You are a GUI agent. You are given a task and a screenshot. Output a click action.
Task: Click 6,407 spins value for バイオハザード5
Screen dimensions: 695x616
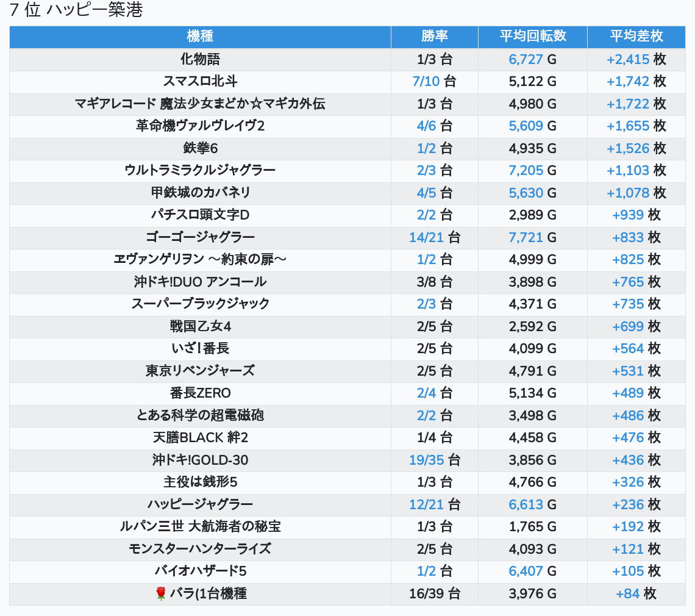pos(526,571)
